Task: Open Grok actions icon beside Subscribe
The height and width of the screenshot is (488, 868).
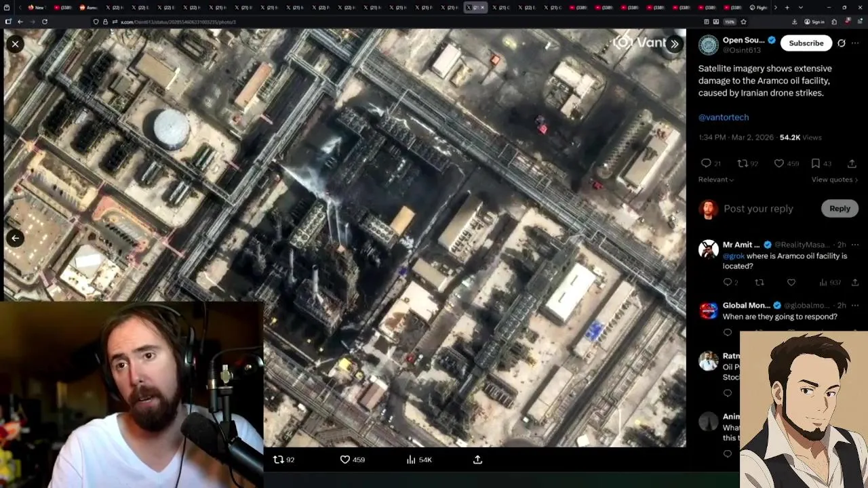Action: tap(842, 43)
